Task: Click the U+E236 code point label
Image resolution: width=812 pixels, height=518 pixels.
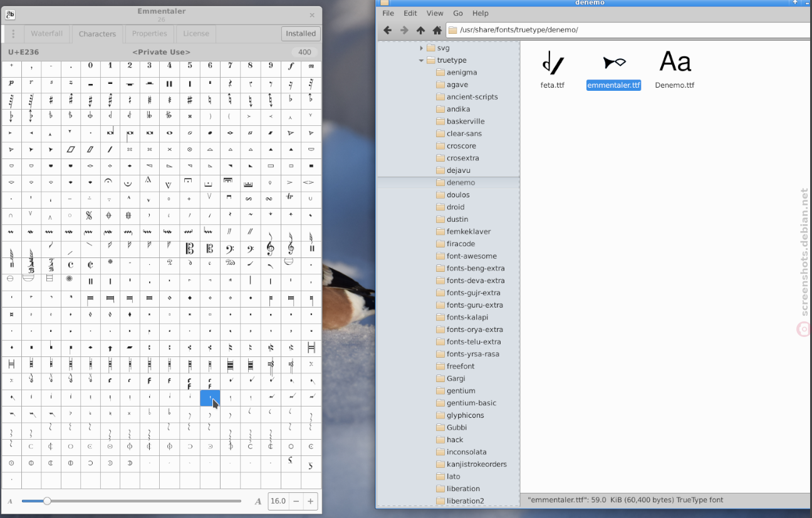Action: [23, 52]
